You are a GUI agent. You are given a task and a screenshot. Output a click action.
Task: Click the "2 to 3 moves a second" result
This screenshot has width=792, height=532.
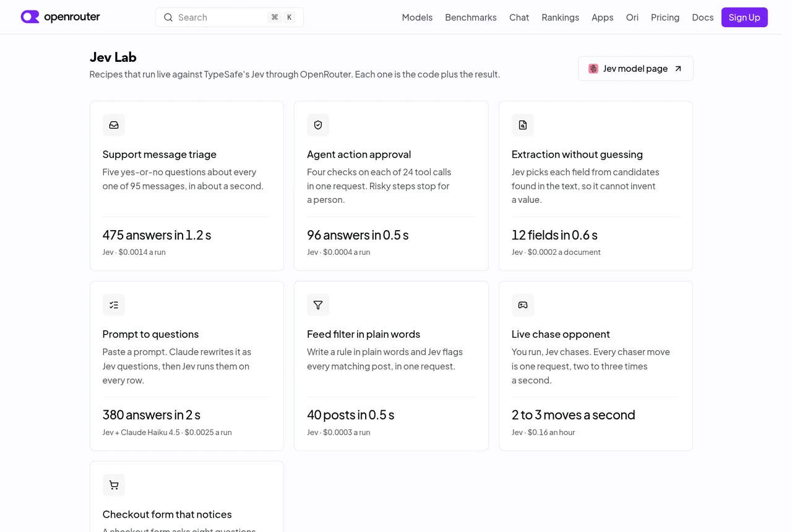pos(573,415)
